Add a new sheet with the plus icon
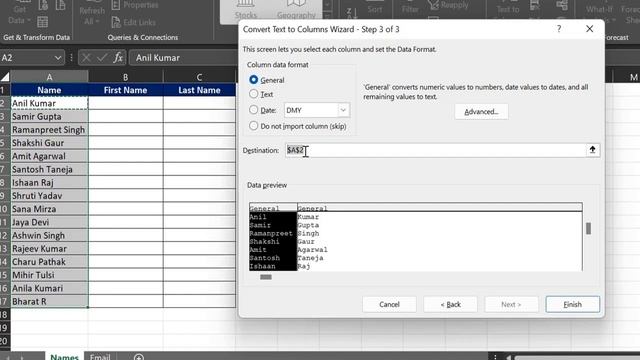This screenshot has width=640, height=360. pos(138,357)
